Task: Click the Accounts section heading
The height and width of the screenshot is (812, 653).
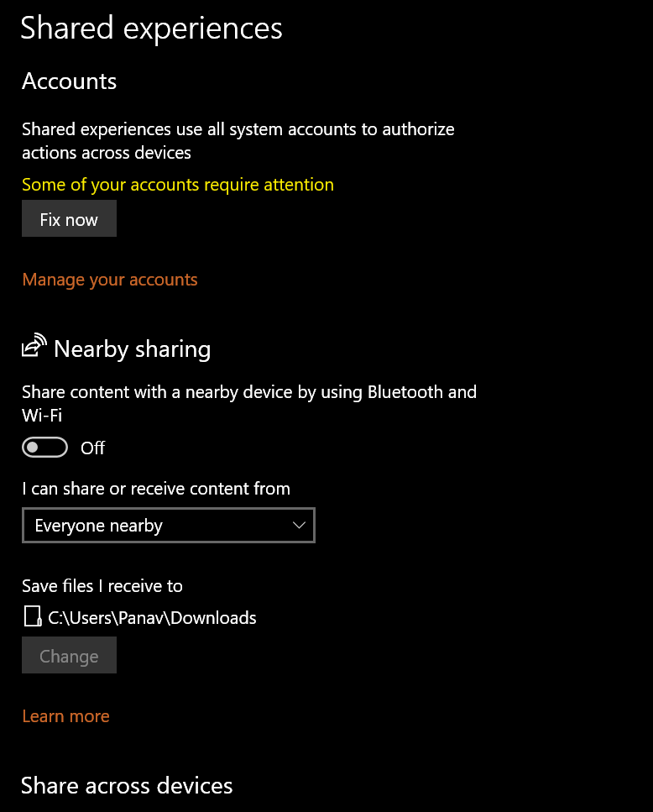Action: click(x=70, y=81)
